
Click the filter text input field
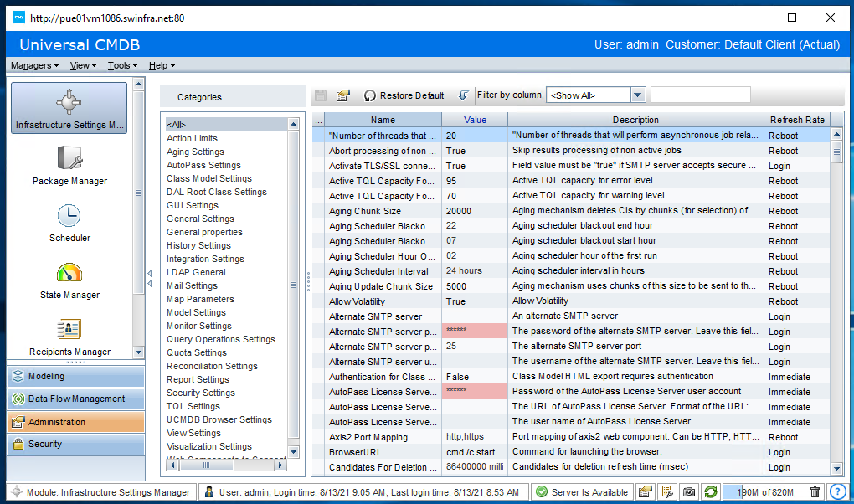tap(701, 95)
